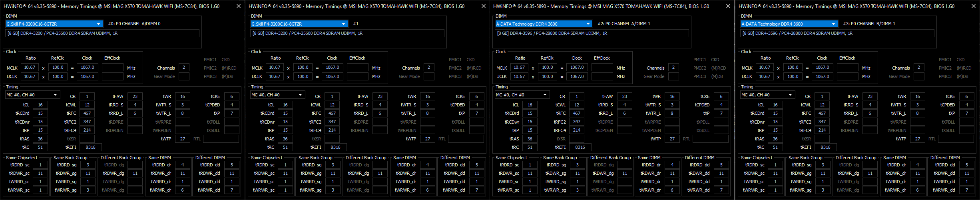Select the tWR value 16 in the DIMM #1 window
Image resolution: width=980 pixels, height=200 pixels.
[428, 96]
